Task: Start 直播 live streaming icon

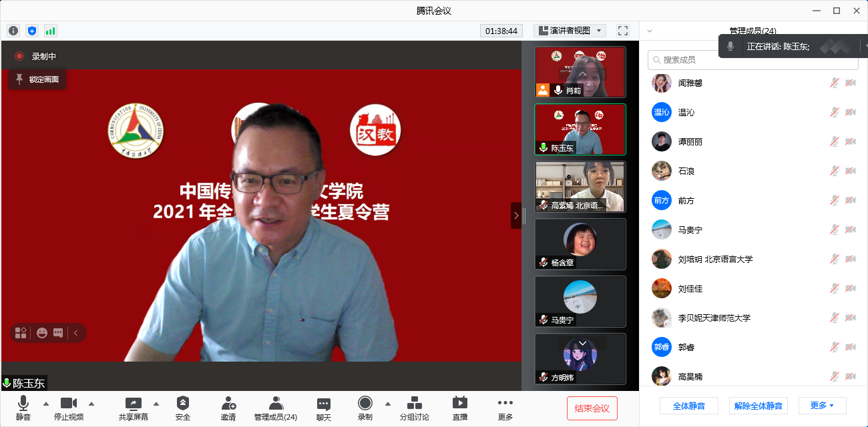Action: [x=460, y=404]
